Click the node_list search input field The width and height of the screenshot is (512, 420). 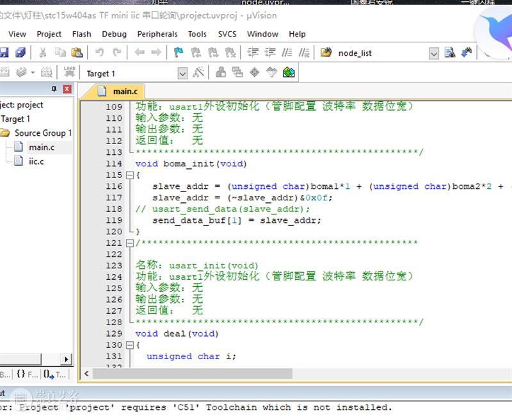click(382, 53)
